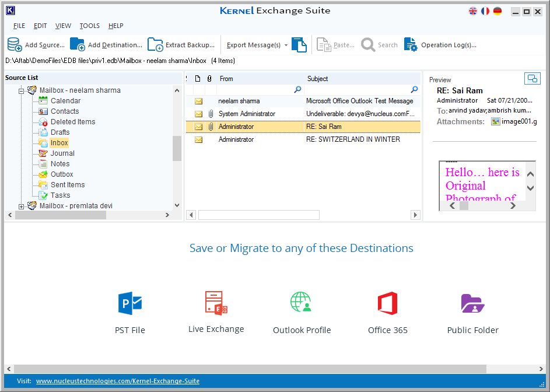550x392 pixels.
Task: Expand the Mailbox - premlata devi node
Action: coord(21,206)
